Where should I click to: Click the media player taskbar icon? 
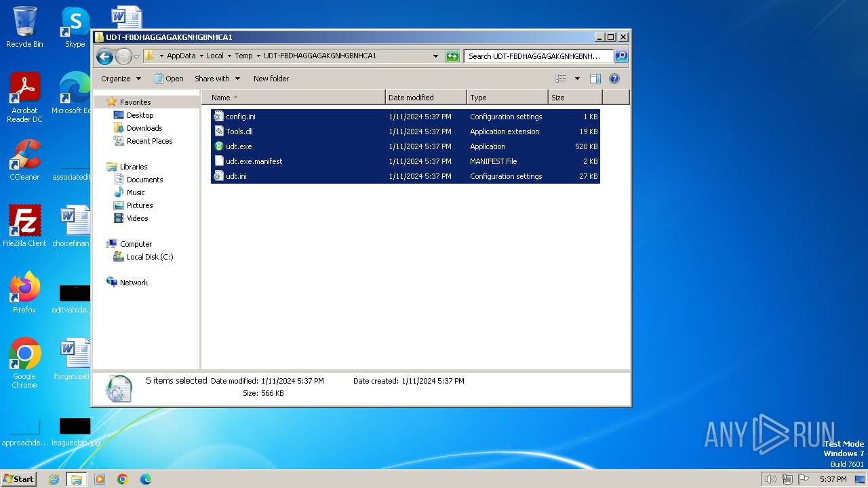[x=100, y=479]
